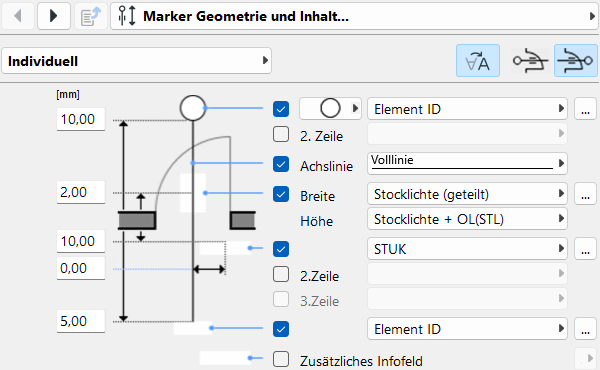The height and width of the screenshot is (370, 600).
Task: Click ellipsis button beside bottom Element ID
Action: [585, 329]
